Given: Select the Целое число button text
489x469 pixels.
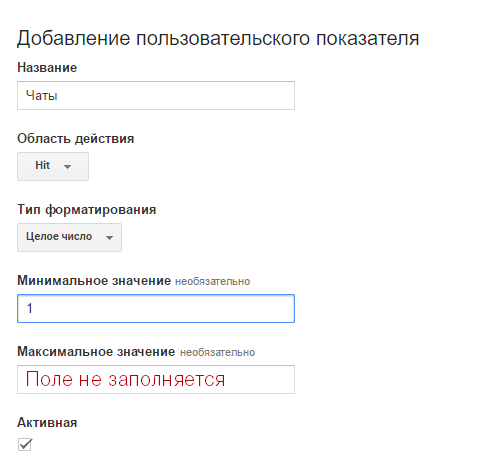Looking at the screenshot, I should click(59, 236).
